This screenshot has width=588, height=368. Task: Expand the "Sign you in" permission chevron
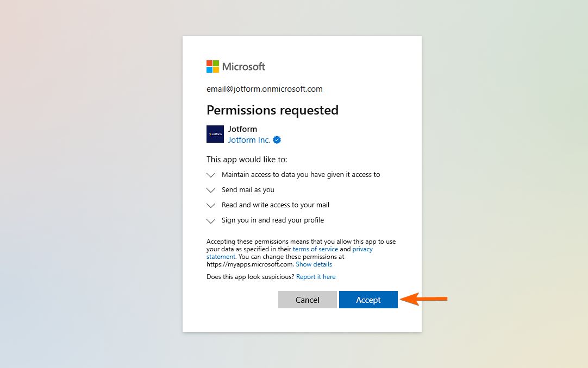[x=211, y=221]
